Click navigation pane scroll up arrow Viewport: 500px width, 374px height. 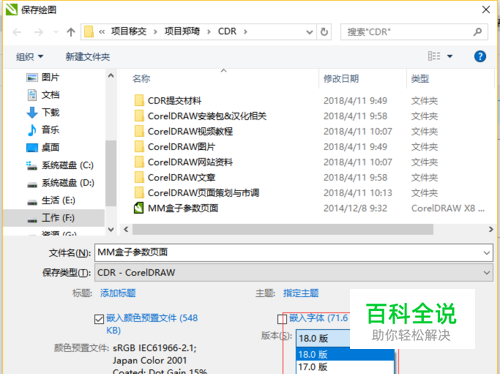(x=111, y=76)
